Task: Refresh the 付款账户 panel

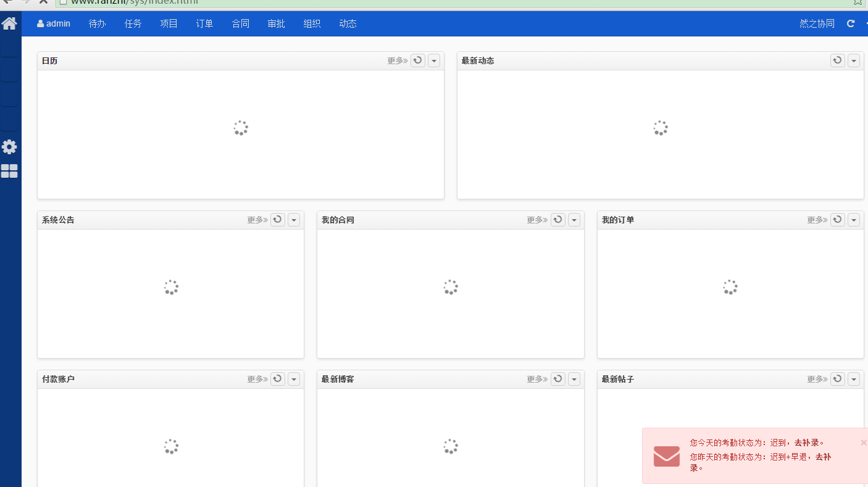Action: pos(278,379)
